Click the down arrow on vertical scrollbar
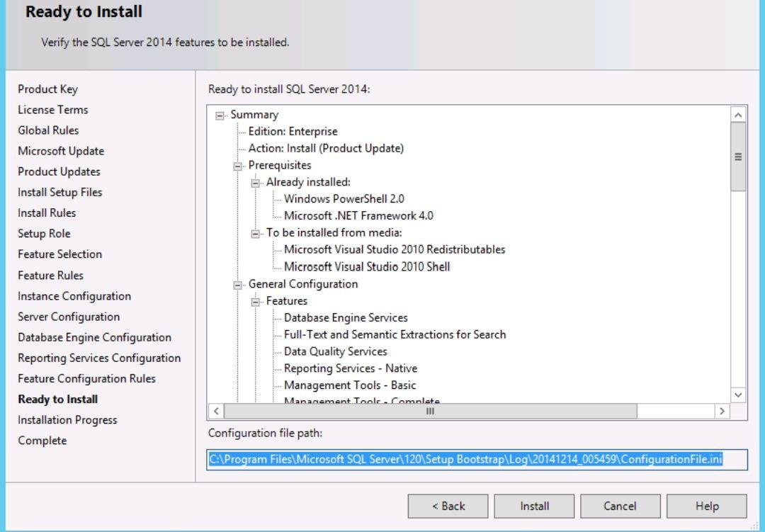Image resolution: width=765 pixels, height=532 pixels. pyautogui.click(x=738, y=395)
